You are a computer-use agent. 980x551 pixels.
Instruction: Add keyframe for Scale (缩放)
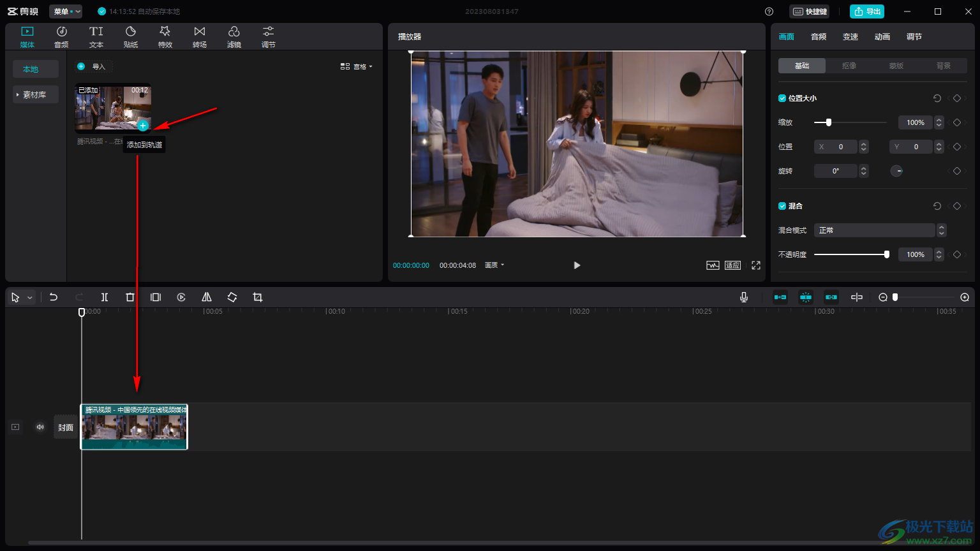[957, 122]
